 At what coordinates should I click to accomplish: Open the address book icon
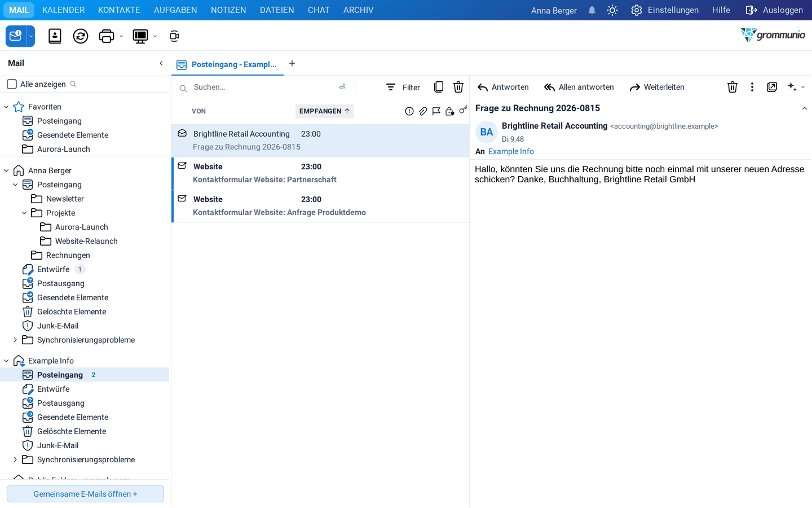[55, 36]
